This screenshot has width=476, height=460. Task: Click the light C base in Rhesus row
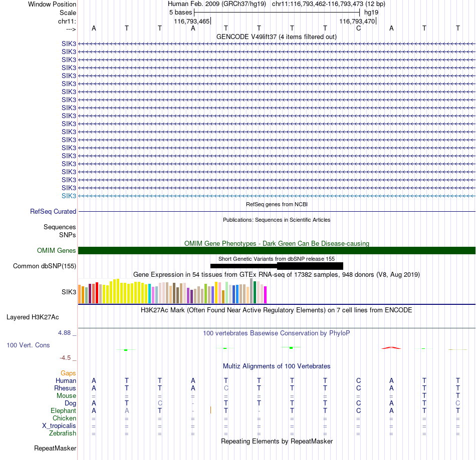pos(226,388)
